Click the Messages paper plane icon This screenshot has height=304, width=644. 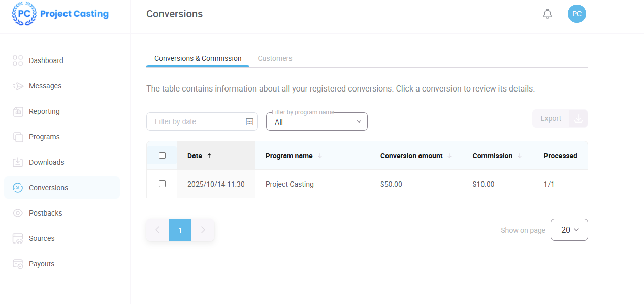pos(18,86)
